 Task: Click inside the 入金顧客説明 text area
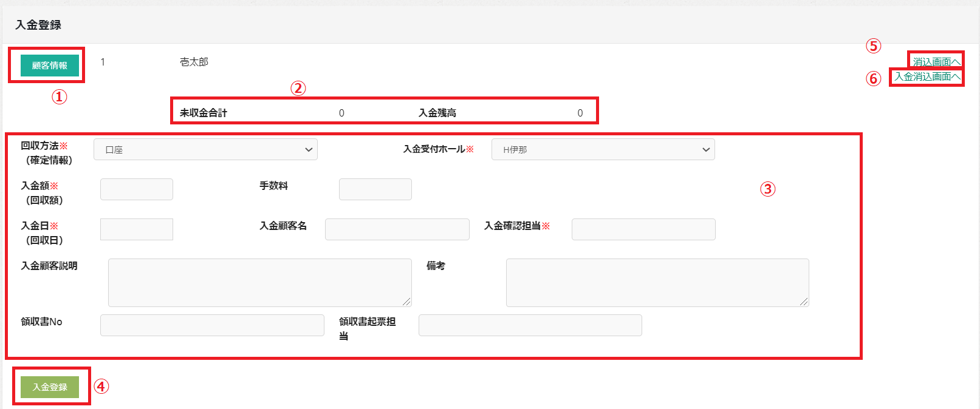point(259,282)
